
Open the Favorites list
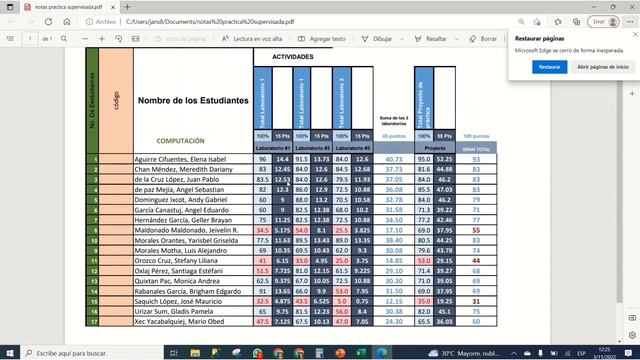(x=558, y=22)
